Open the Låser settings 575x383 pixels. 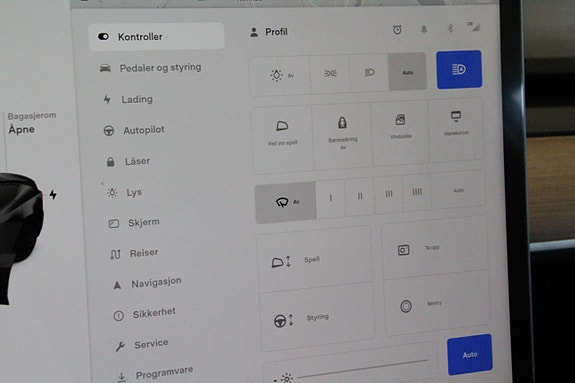pos(128,161)
